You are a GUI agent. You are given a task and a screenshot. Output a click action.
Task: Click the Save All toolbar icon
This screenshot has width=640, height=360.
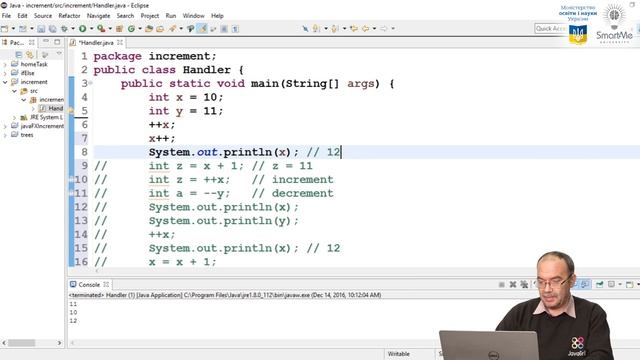[x=52, y=29]
